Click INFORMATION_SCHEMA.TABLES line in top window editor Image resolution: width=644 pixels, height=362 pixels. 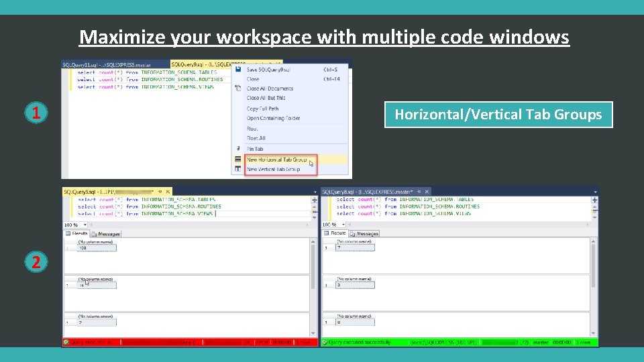pos(147,72)
